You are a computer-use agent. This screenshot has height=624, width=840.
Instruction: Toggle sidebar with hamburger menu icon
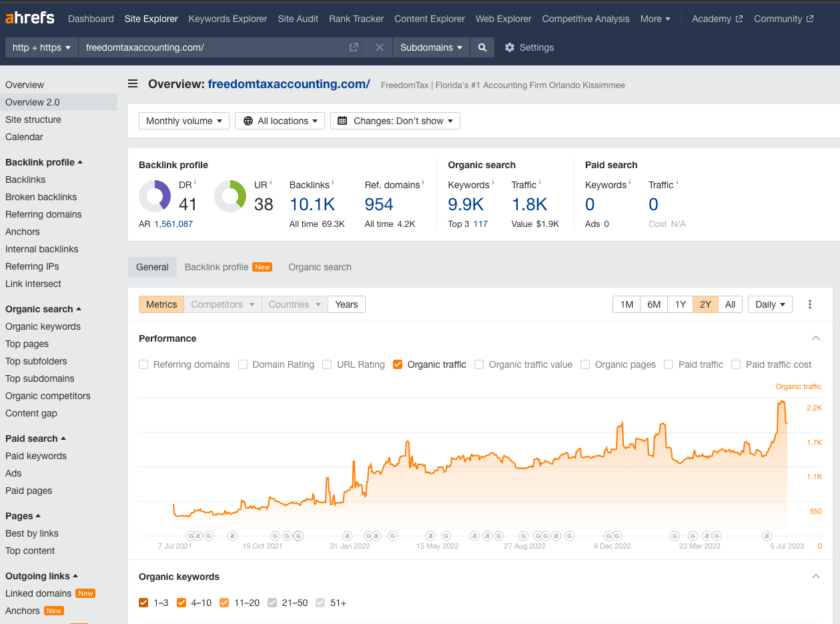click(133, 84)
